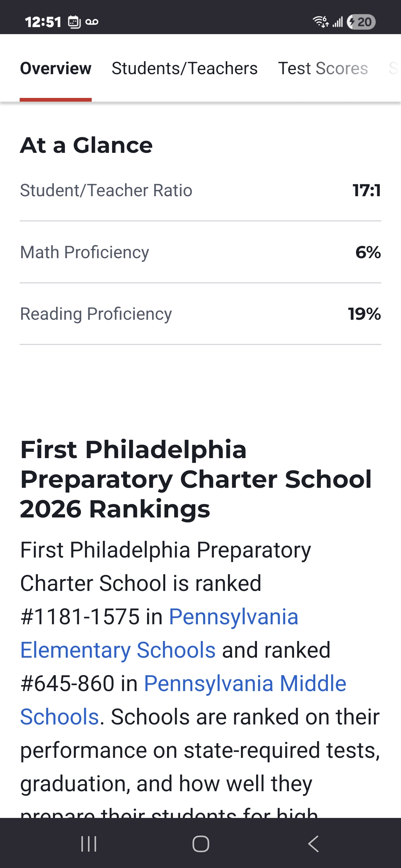Switch to the Students/Teachers tab
The width and height of the screenshot is (401, 868).
(x=185, y=68)
